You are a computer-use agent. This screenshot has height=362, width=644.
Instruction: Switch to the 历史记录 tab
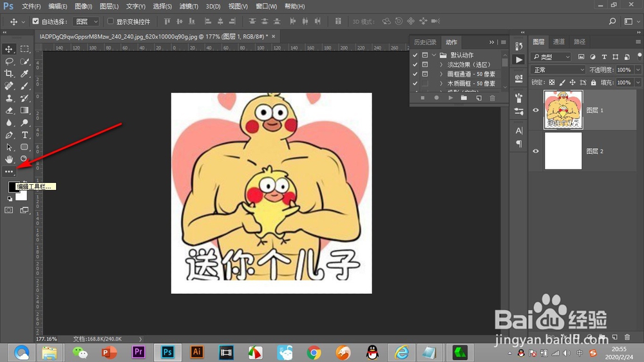coord(425,43)
